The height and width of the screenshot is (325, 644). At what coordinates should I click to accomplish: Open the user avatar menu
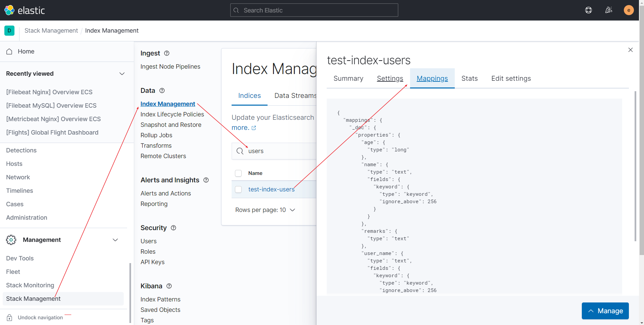click(x=629, y=10)
